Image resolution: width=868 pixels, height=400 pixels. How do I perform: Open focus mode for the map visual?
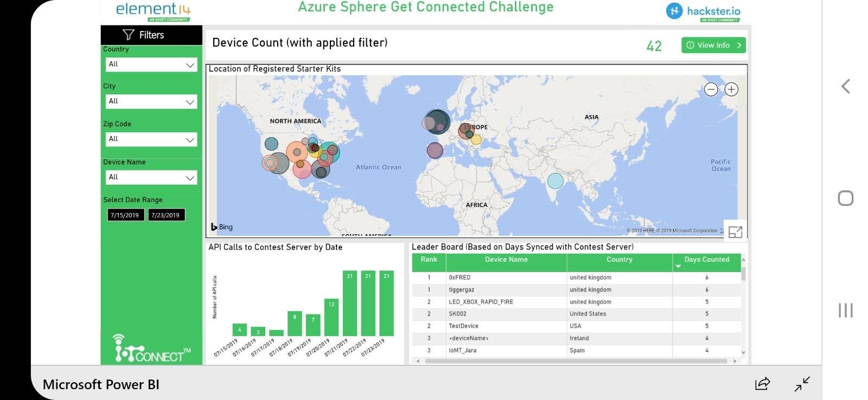[735, 232]
